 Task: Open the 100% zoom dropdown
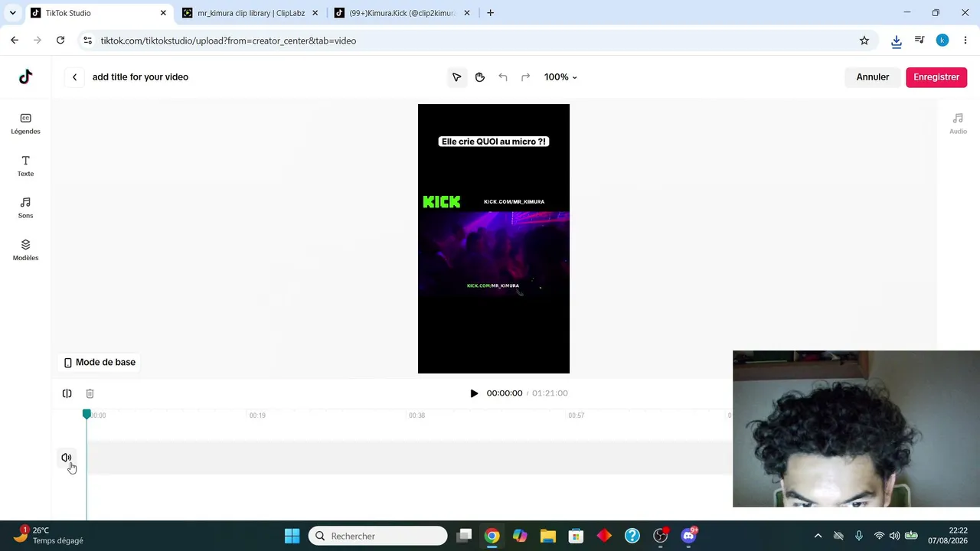pyautogui.click(x=560, y=77)
